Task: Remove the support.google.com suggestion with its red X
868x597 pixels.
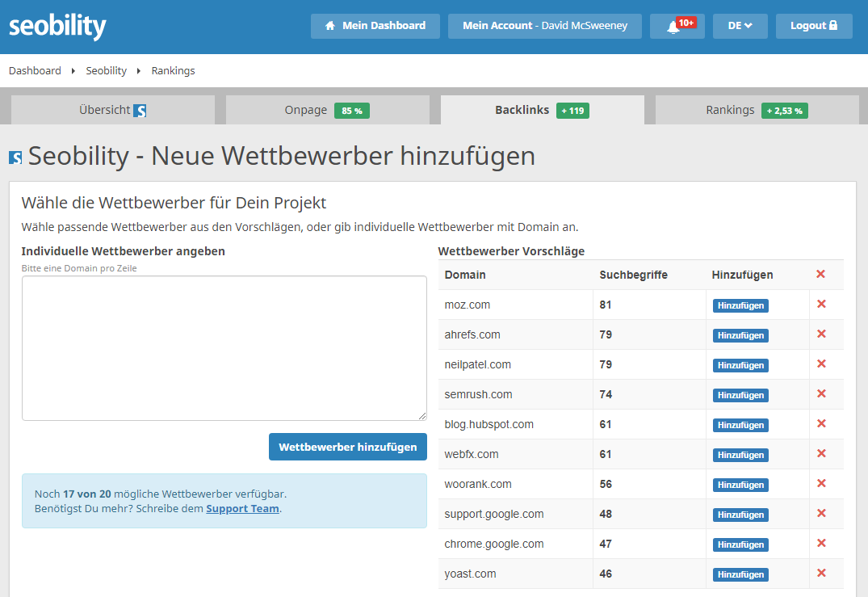Action: click(821, 513)
